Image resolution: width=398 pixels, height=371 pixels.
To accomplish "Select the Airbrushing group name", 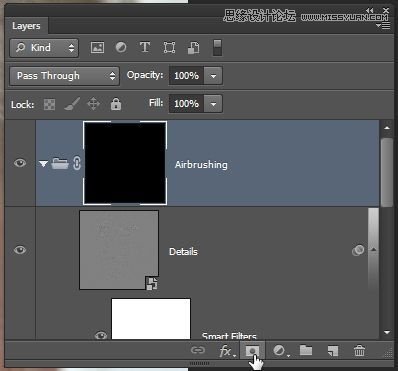I will [201, 165].
